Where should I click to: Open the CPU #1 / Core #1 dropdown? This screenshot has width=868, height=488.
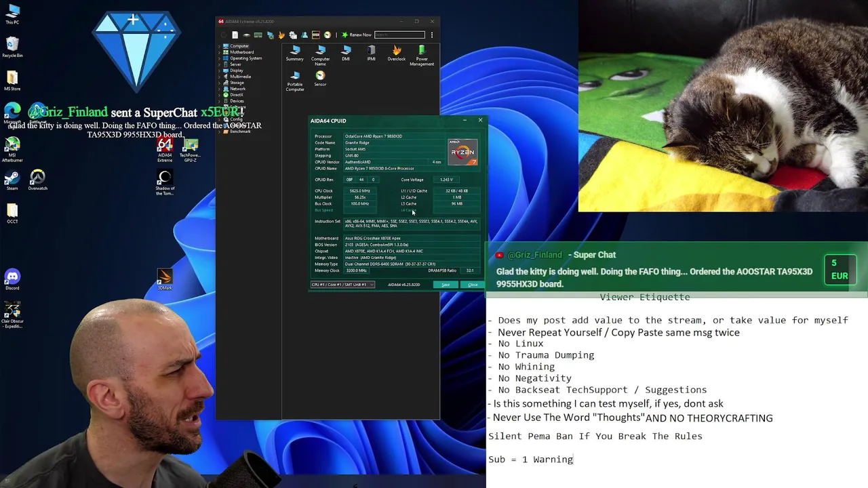coord(342,285)
